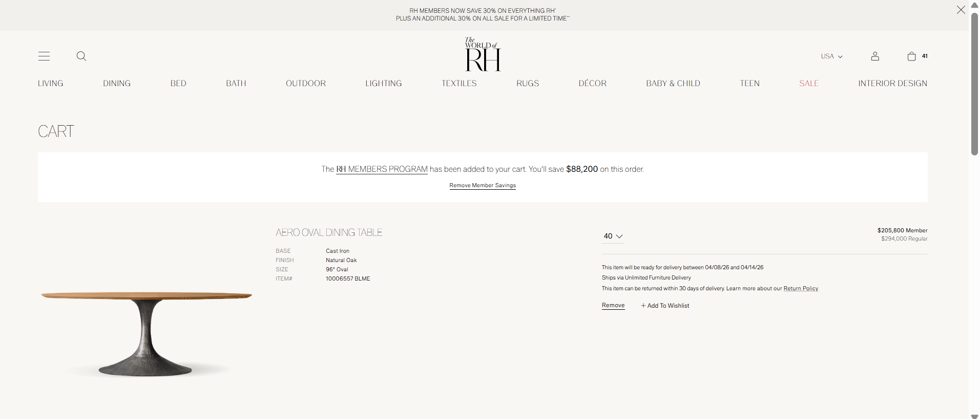Browse the Sale section
980x419 pixels.
(x=809, y=84)
